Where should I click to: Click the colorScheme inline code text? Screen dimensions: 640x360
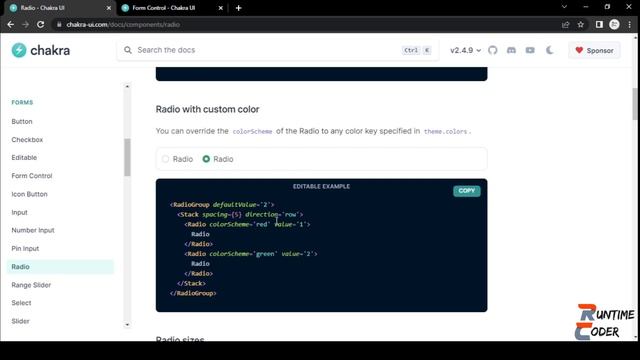click(x=252, y=131)
